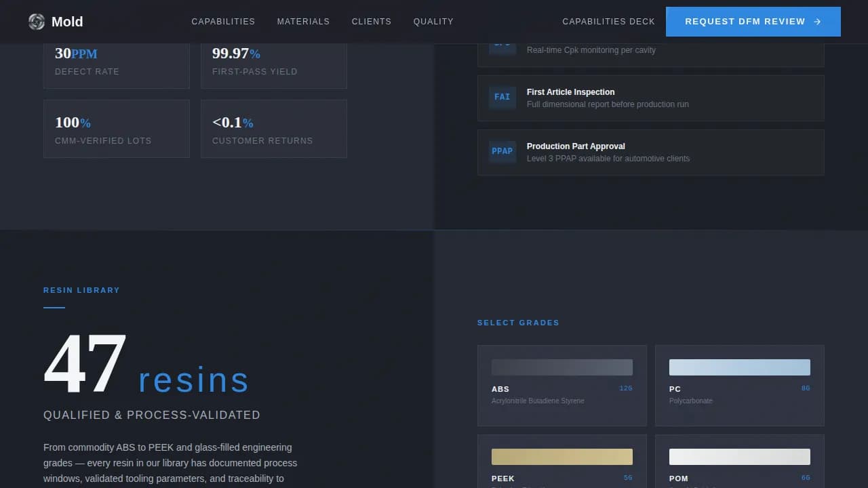Open the Capabilities nav item
The image size is (868, 488).
click(x=223, y=21)
